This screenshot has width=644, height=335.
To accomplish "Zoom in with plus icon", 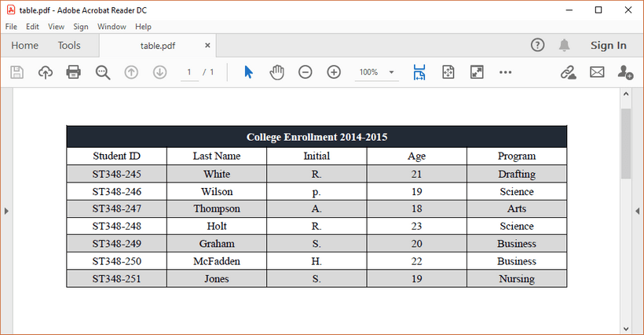I will (334, 72).
